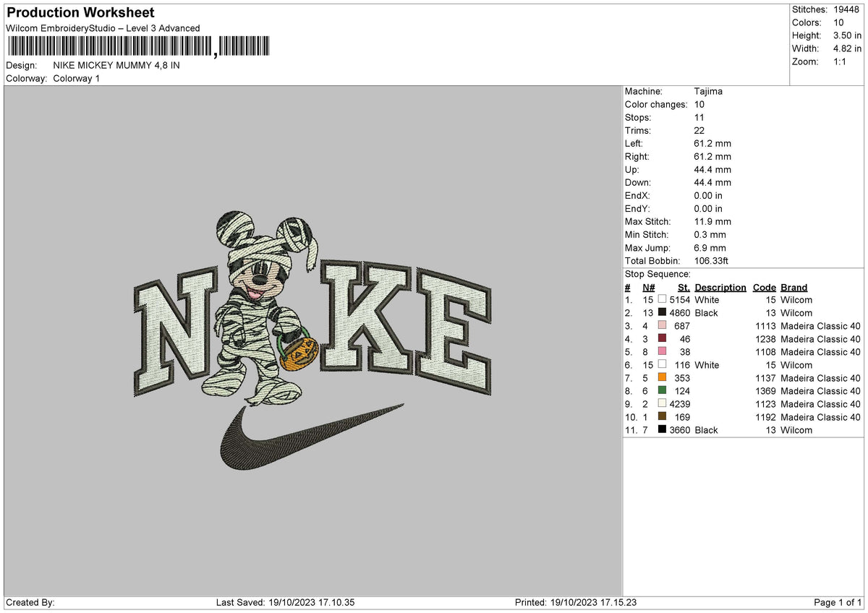Click the 'Left:' value 61.2 mm
868x613 pixels.
click(x=712, y=143)
